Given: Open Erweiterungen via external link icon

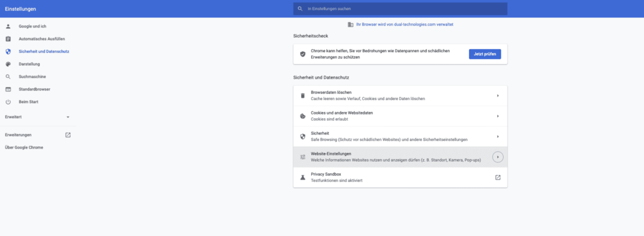Looking at the screenshot, I should tap(68, 135).
